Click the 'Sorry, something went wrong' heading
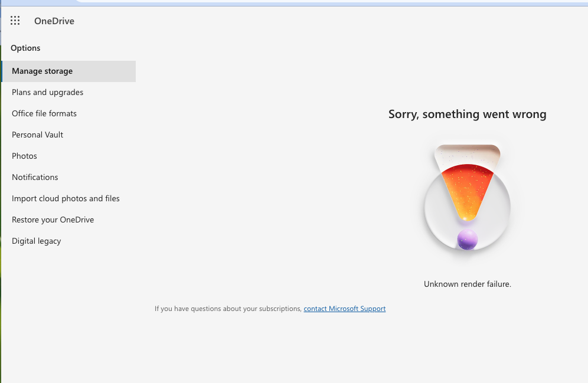Screen dimensions: 588x383 point(467,114)
